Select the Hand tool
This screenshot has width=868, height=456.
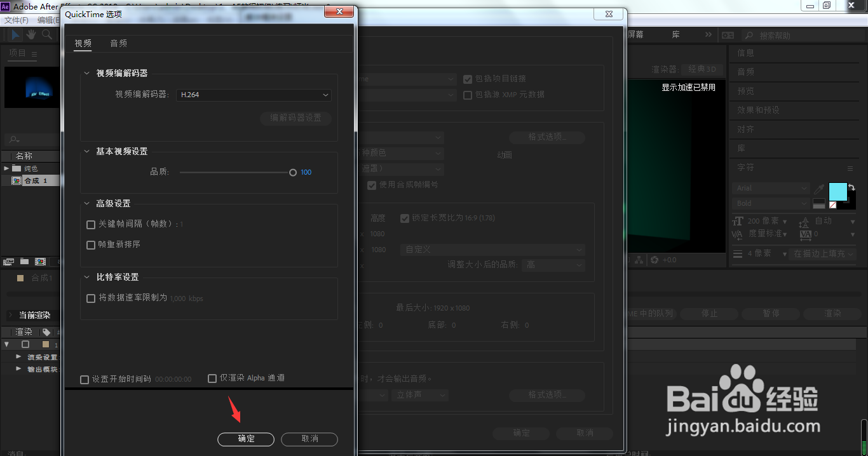(31, 34)
